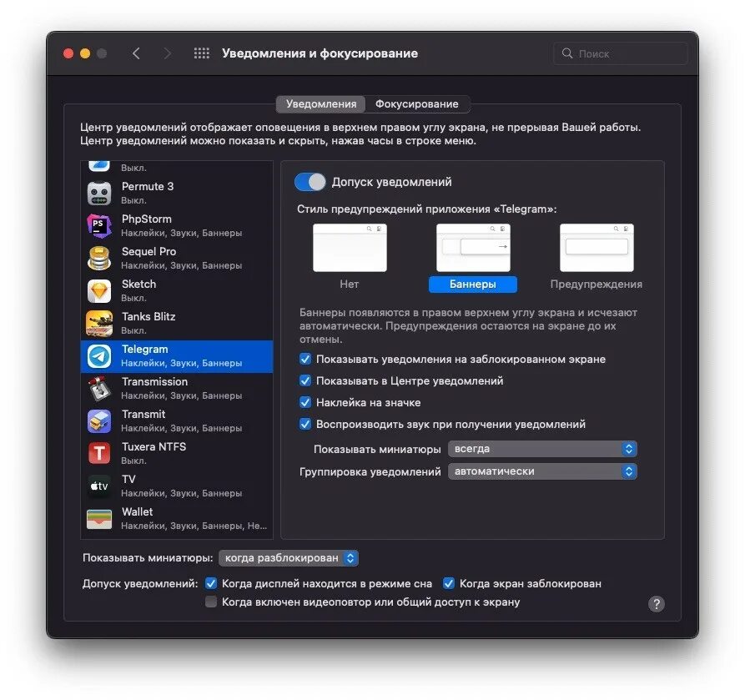The height and width of the screenshot is (700, 745).
Task: Select the Предупреждения alert style thumbnail
Action: (597, 248)
